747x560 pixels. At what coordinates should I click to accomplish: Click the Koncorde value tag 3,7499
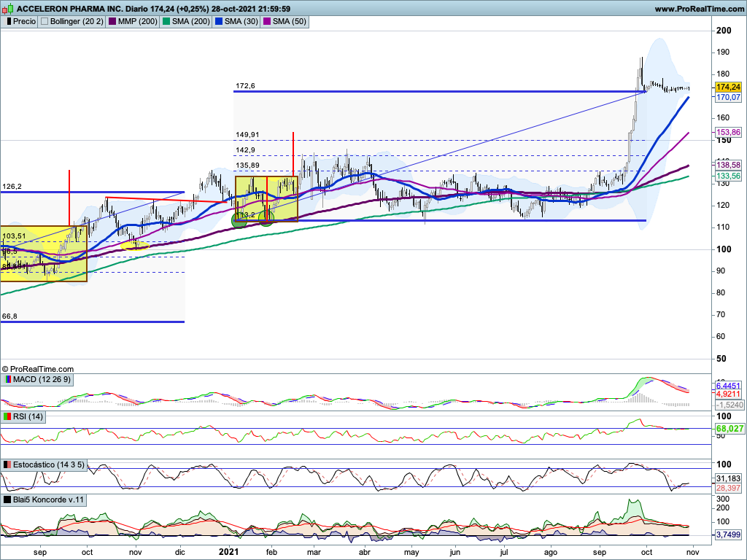coord(729,534)
